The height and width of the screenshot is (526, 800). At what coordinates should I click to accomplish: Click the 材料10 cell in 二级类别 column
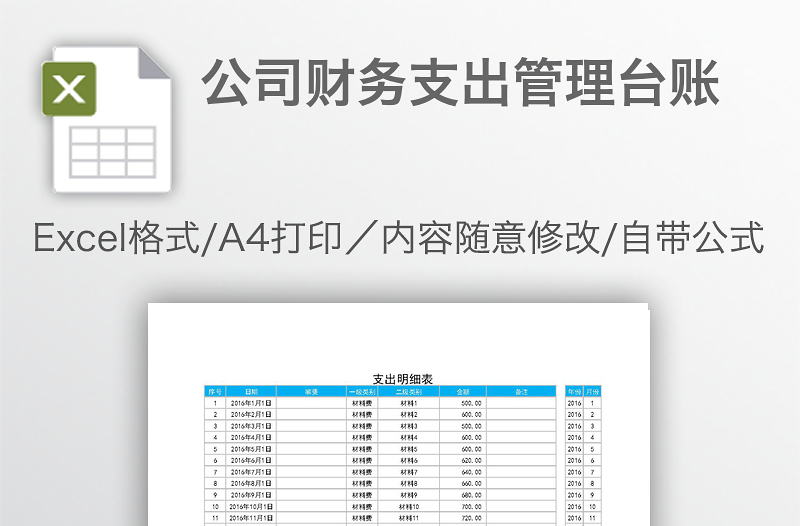[409, 507]
